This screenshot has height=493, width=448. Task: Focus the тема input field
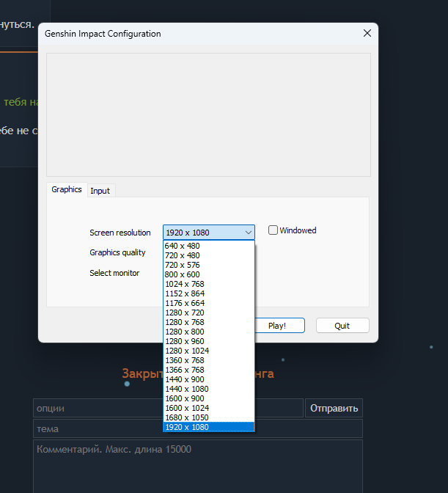point(198,428)
